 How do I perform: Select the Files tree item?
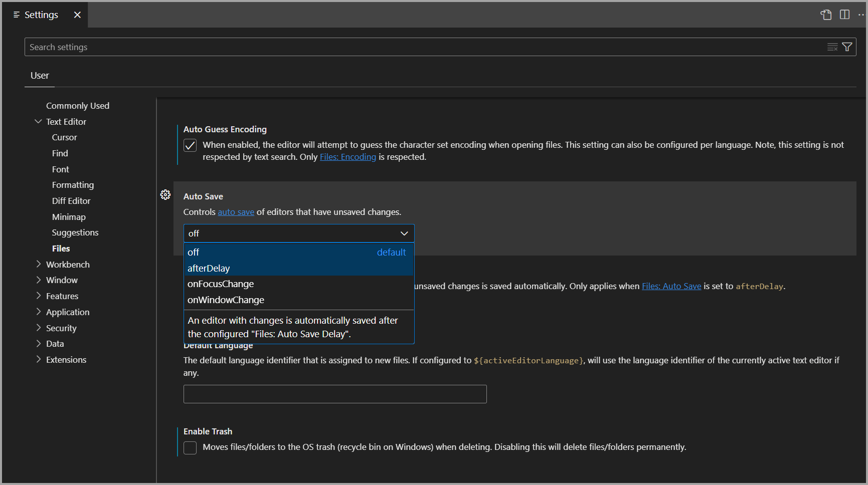point(61,248)
